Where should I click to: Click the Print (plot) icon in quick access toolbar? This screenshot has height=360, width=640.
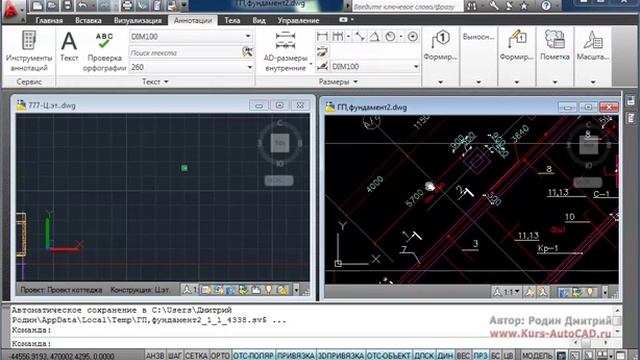[127, 5]
